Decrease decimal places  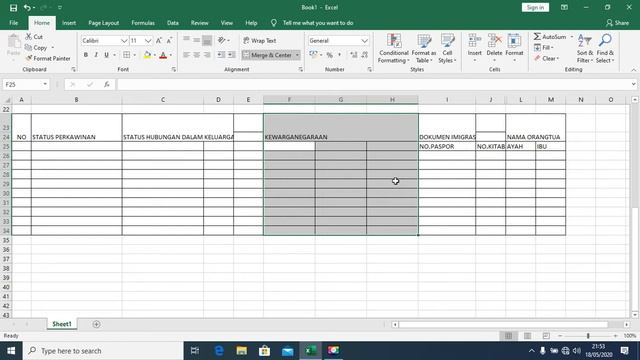[x=364, y=55]
